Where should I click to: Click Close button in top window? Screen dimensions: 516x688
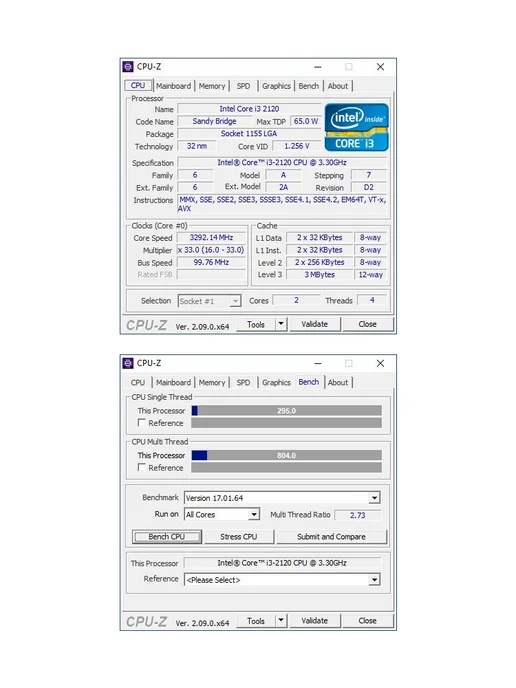(368, 324)
